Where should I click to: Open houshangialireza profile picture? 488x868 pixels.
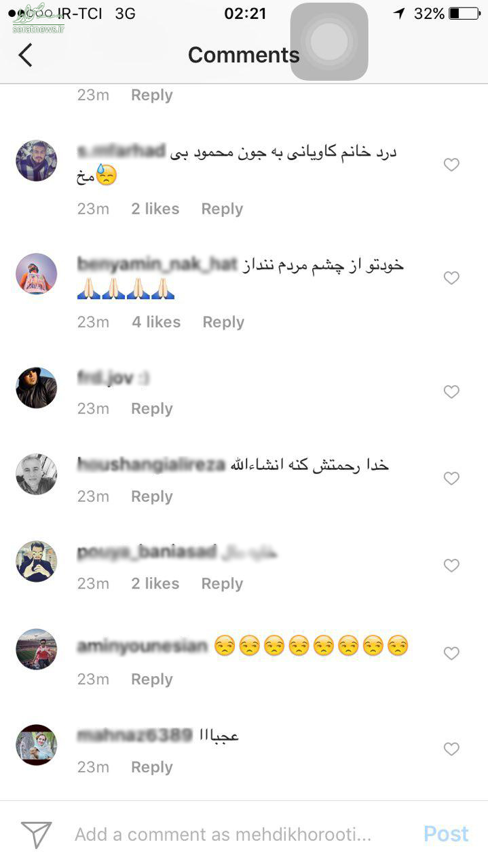point(37,474)
